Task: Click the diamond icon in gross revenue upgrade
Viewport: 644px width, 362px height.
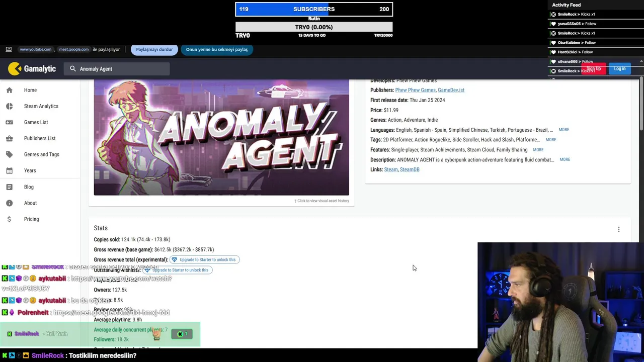Action: click(174, 259)
